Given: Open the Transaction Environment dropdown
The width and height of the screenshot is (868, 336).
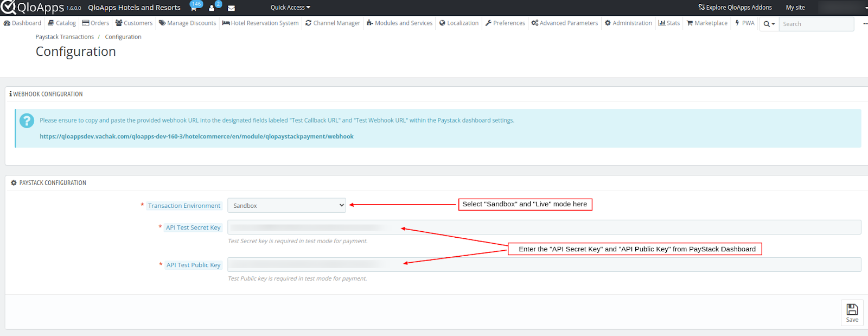Looking at the screenshot, I should 286,205.
